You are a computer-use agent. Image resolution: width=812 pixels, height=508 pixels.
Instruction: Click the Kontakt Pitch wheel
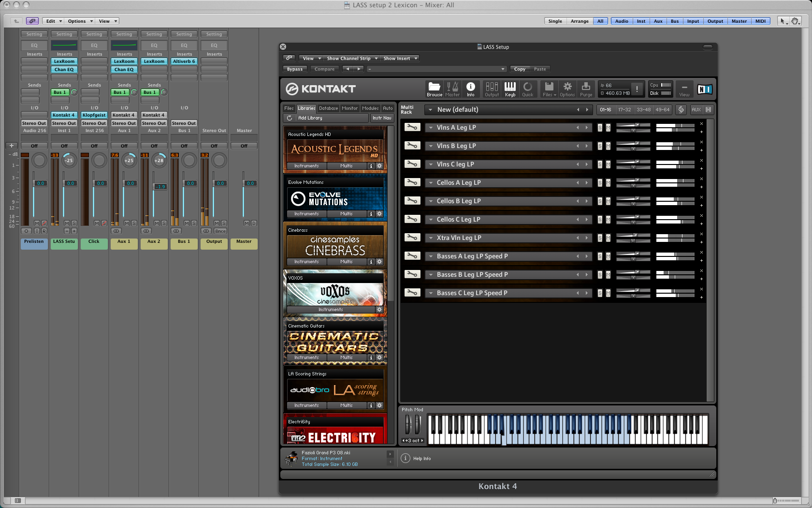(x=408, y=424)
